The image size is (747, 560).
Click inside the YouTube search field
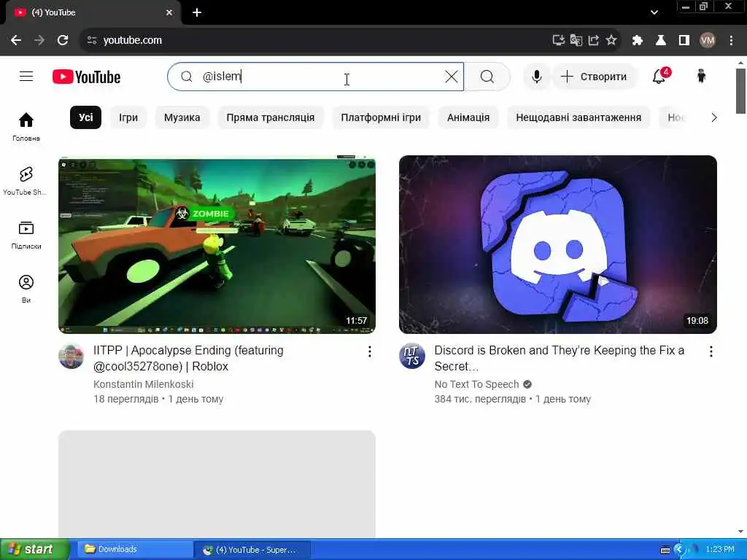(317, 77)
